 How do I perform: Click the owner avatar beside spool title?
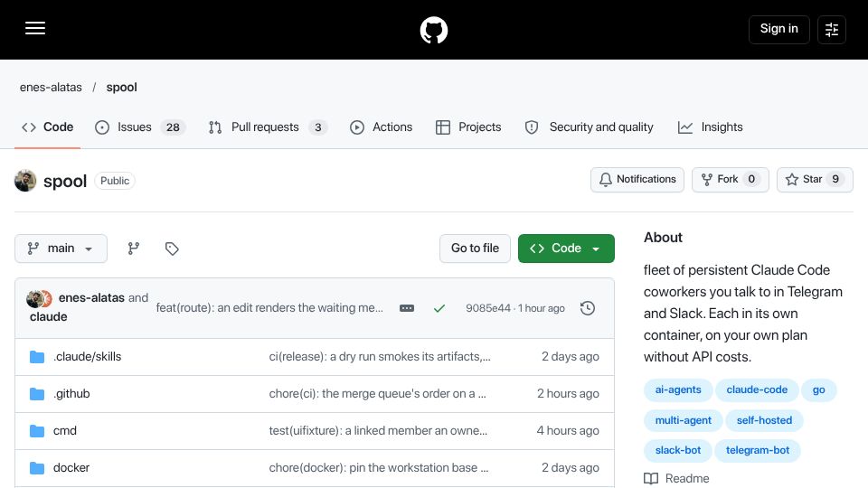(25, 181)
